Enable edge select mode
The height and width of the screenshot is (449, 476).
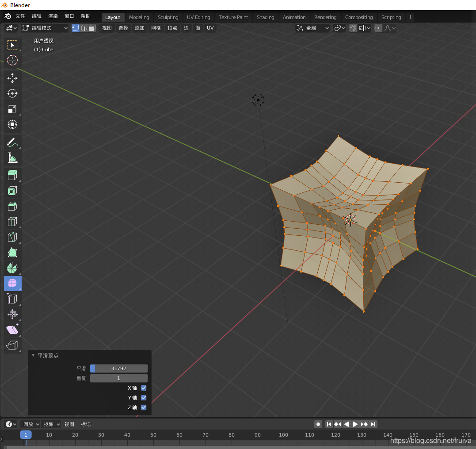84,28
